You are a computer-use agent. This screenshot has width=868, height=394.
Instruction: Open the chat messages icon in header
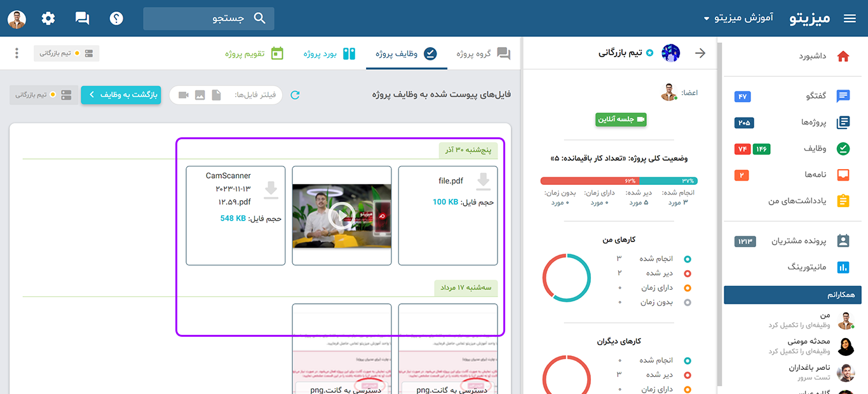82,18
